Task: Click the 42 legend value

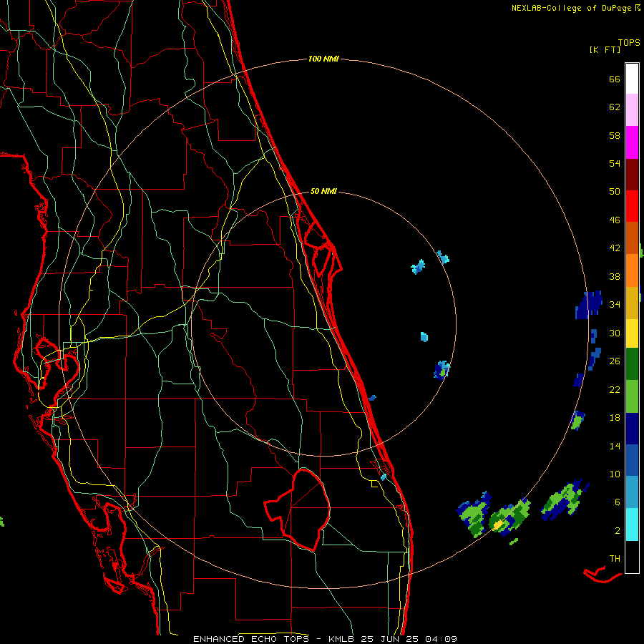Action: pos(615,248)
